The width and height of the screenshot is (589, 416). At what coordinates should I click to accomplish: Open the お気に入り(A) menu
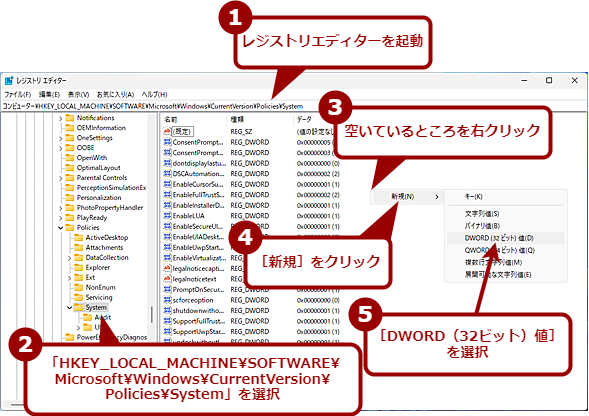click(x=115, y=94)
